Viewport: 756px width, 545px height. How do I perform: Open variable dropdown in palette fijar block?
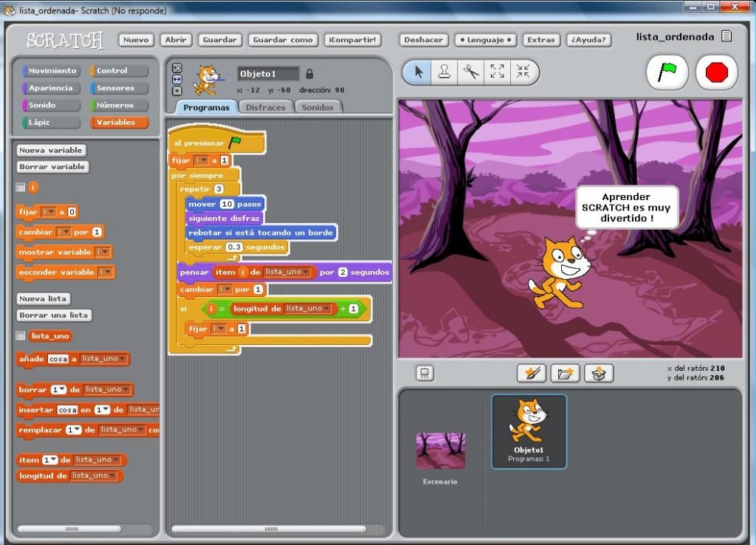click(x=49, y=212)
